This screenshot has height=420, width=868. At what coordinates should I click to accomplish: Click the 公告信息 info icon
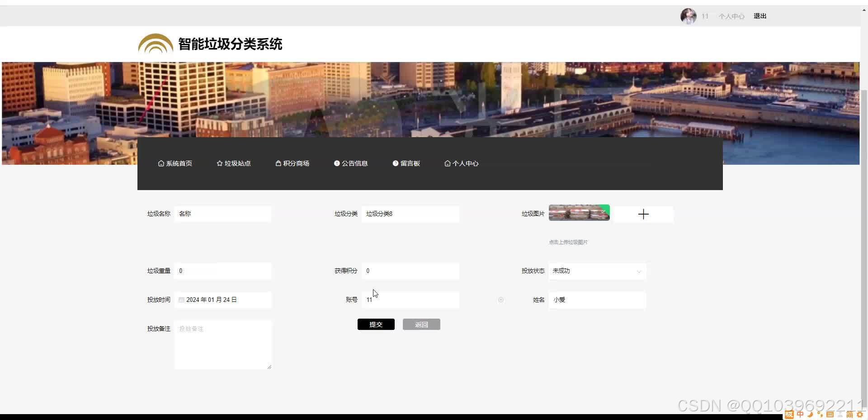point(337,163)
